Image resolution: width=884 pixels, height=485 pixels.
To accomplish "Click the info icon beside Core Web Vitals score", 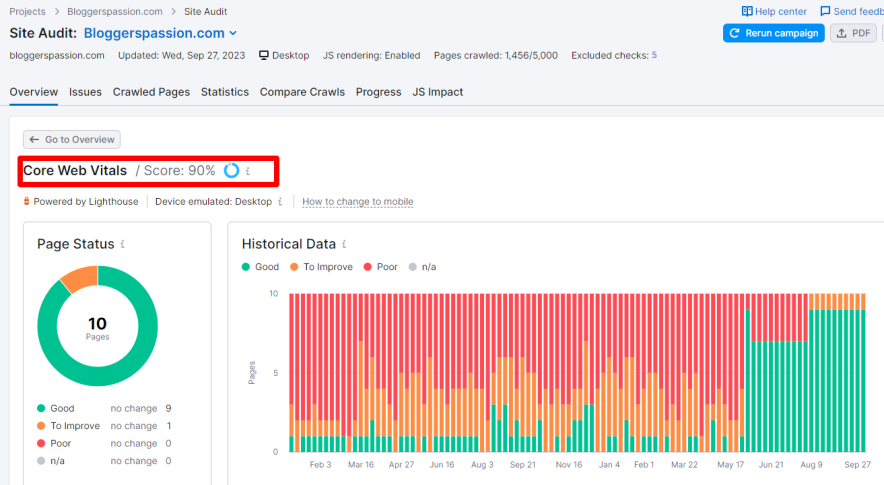I will (248, 172).
